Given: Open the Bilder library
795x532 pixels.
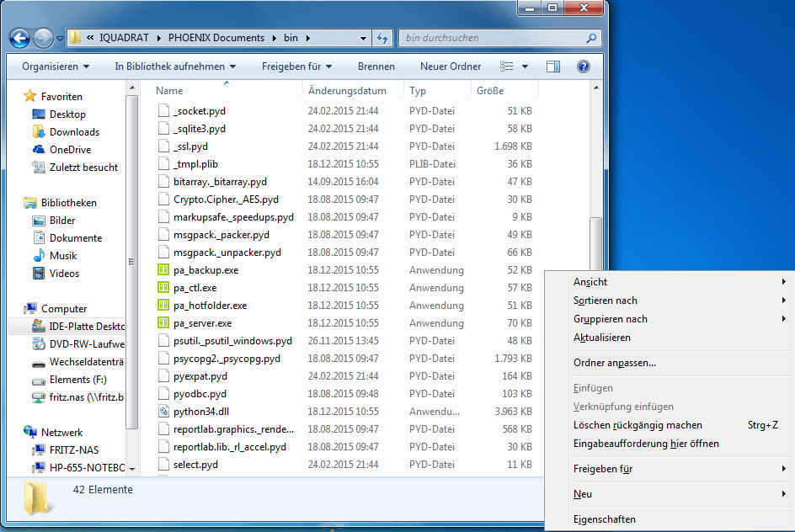Looking at the screenshot, I should tap(61, 221).
